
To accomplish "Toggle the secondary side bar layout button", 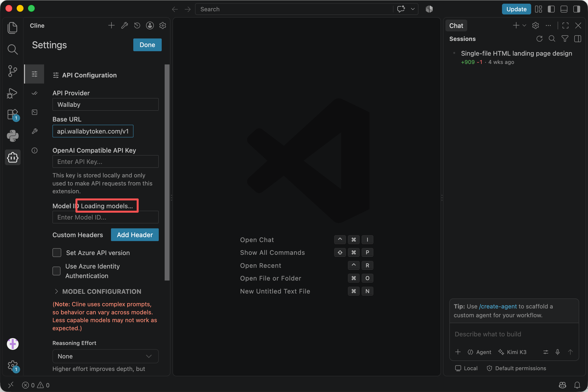I will pyautogui.click(x=577, y=9).
